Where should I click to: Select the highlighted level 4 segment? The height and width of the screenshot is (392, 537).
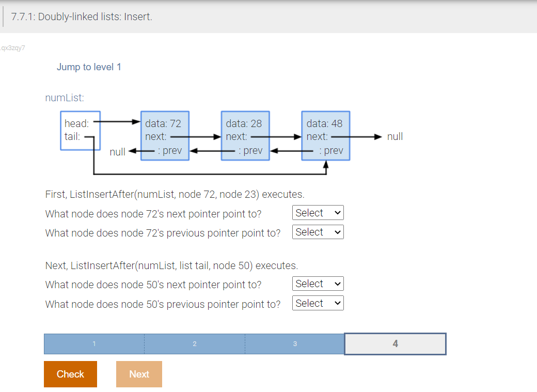pos(395,343)
